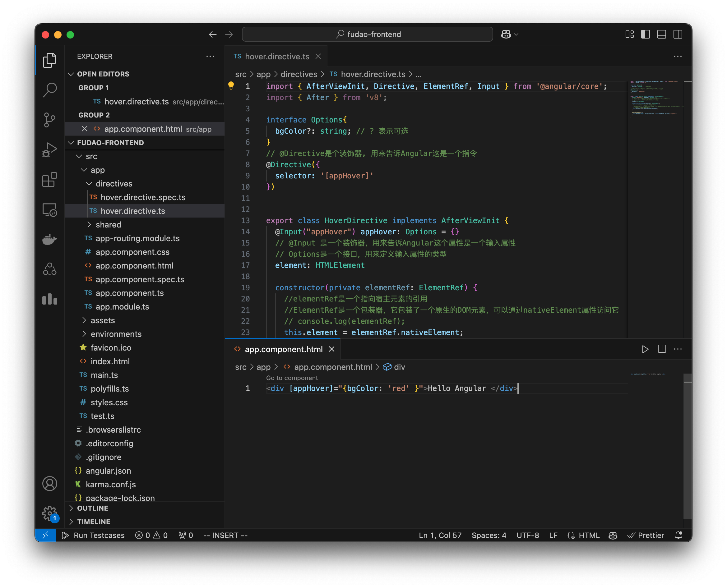Screen dimensions: 727x588
Task: Toggle the bottom panel visibility
Action: (662, 34)
